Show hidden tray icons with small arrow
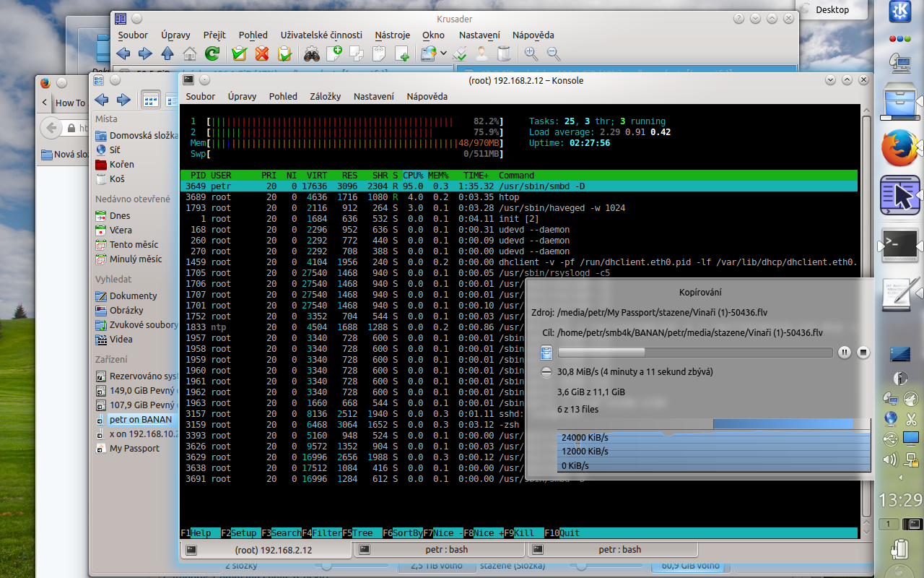 (899, 479)
